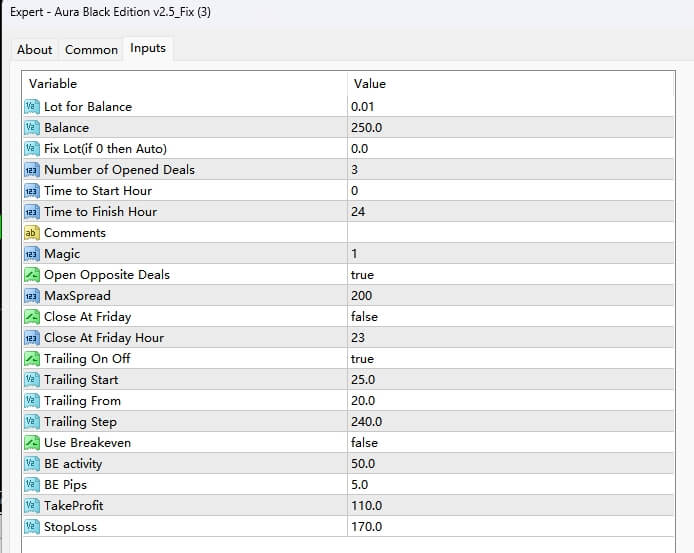
Task: Click the Comments string type icon
Action: coord(31,233)
